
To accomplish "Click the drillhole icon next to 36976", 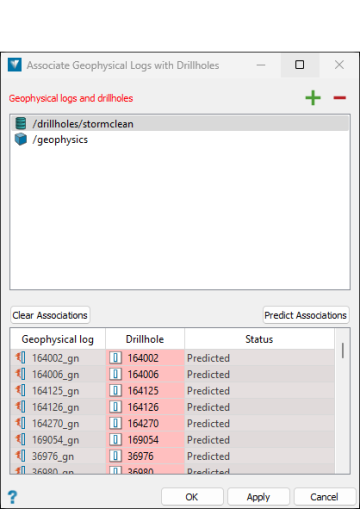I will 115,456.
